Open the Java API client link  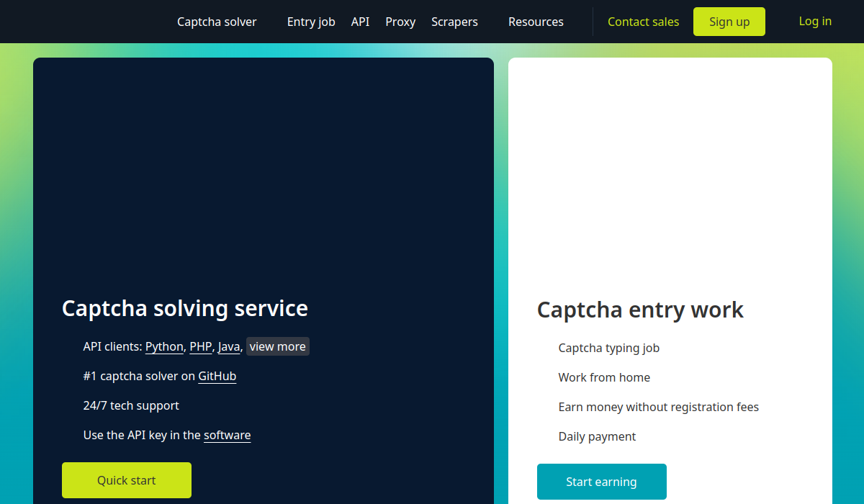point(229,346)
